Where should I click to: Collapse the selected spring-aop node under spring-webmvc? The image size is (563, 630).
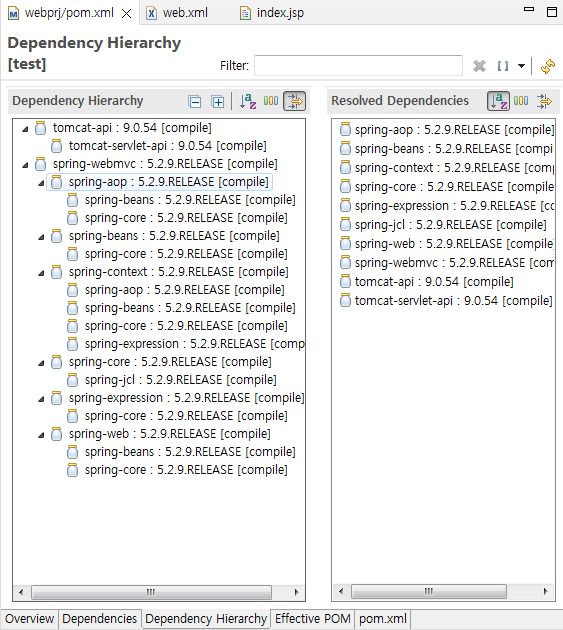coord(41,183)
